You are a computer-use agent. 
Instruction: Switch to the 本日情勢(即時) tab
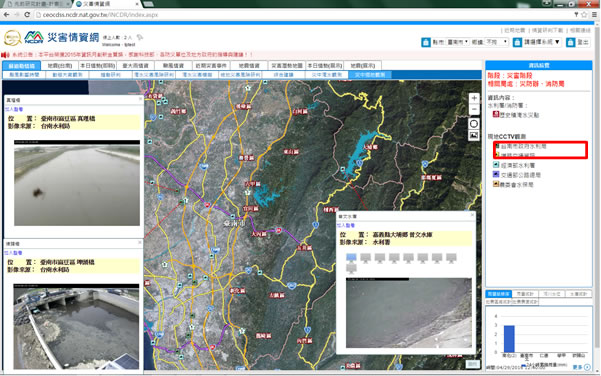pyautogui.click(x=98, y=66)
